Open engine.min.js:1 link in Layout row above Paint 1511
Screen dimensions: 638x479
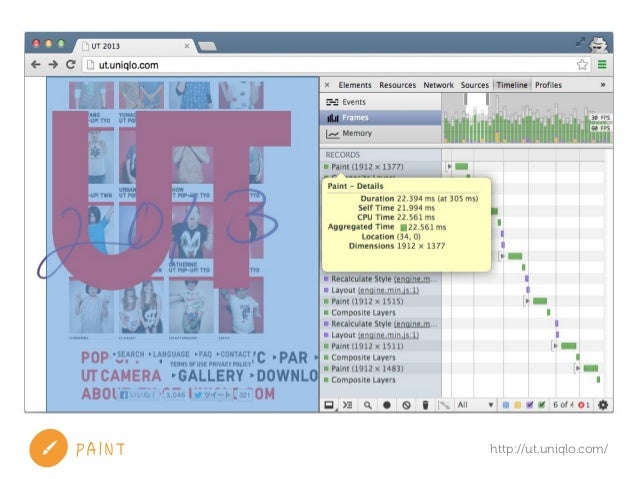388,335
